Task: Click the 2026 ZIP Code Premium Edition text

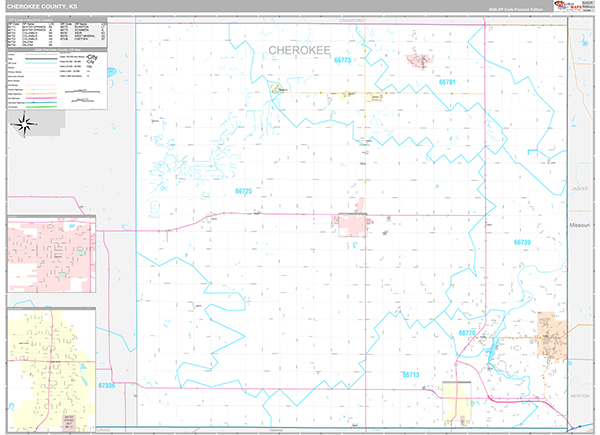Action: click(x=515, y=9)
